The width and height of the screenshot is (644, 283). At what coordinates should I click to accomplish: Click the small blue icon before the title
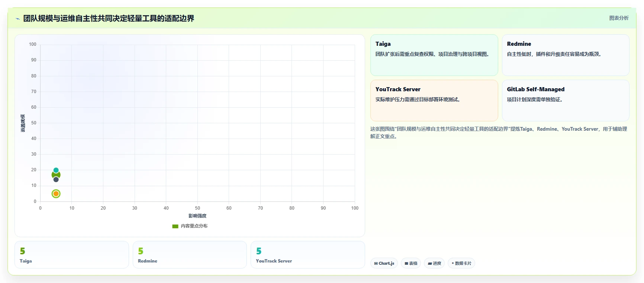[x=17, y=19]
